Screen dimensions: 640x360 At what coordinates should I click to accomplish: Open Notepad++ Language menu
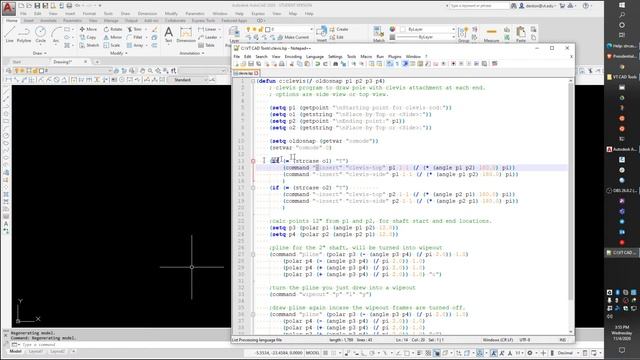click(314, 56)
